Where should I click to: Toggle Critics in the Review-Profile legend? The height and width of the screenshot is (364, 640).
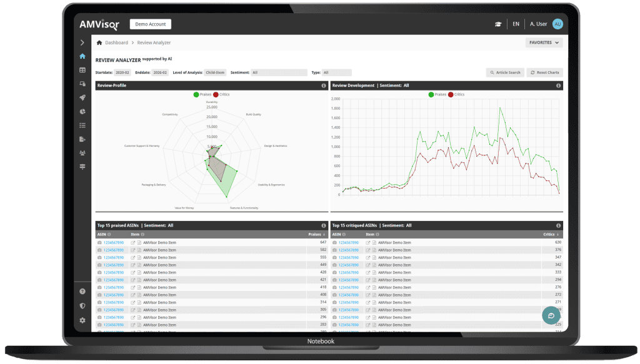(221, 95)
